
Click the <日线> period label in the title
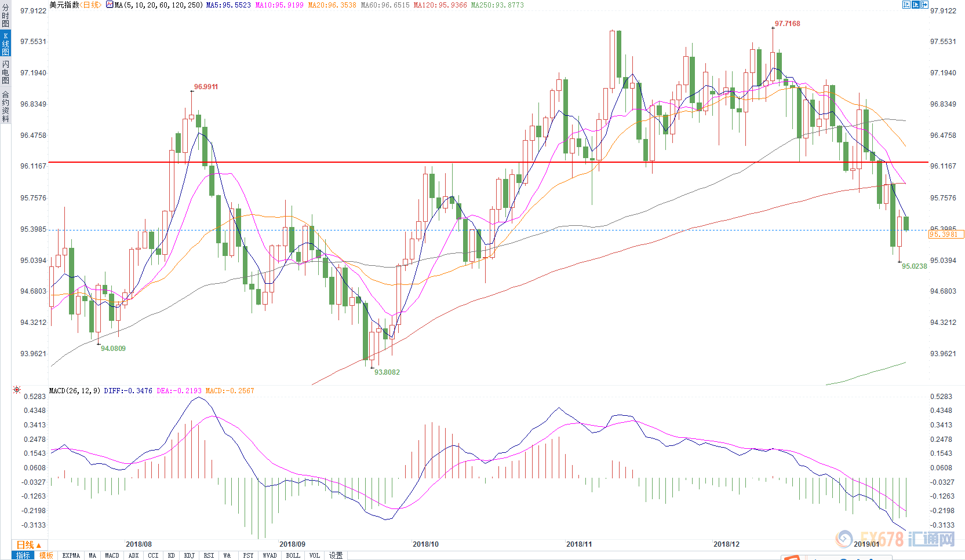[91, 5]
